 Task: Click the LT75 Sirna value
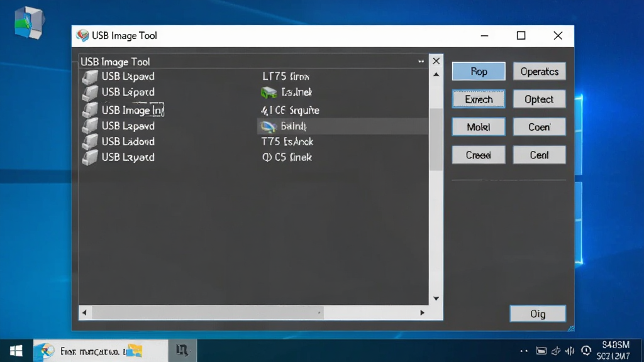286,76
